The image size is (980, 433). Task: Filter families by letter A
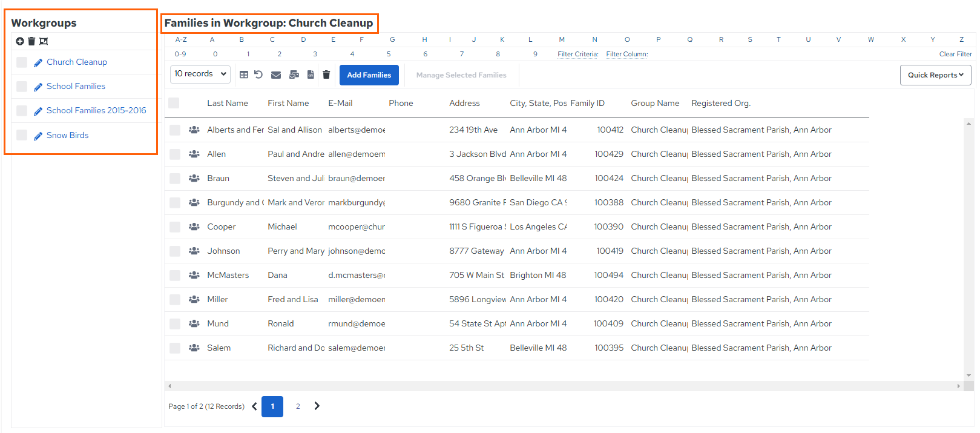point(212,39)
